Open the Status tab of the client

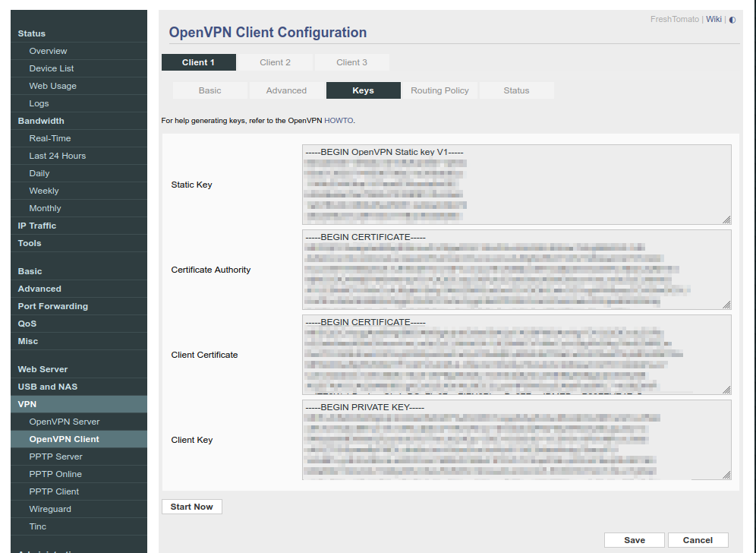(x=516, y=90)
